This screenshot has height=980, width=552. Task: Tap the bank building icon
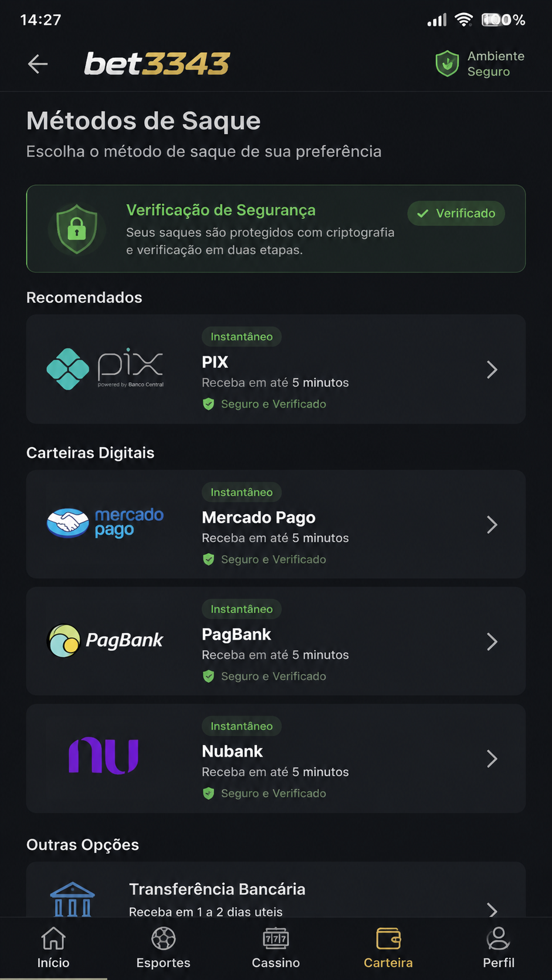pyautogui.click(x=72, y=900)
